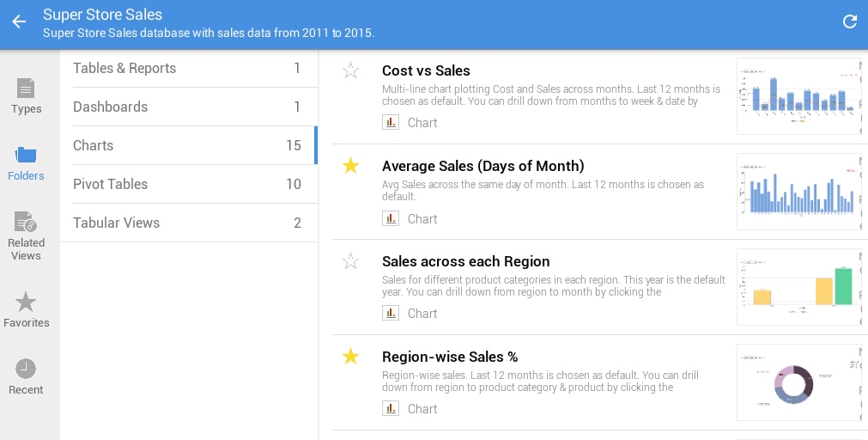Open the Pivot Tables folder

point(187,184)
